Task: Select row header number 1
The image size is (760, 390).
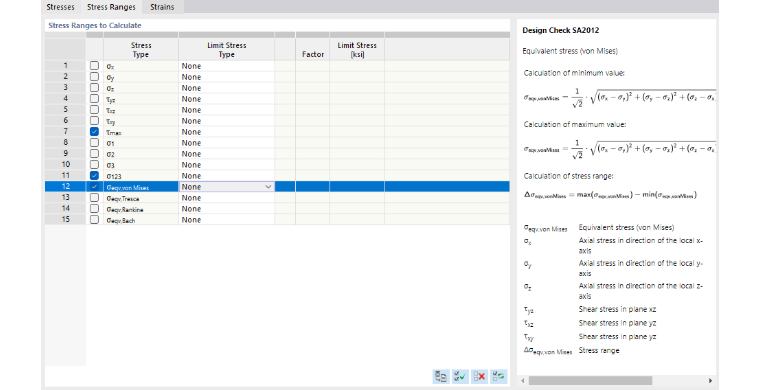Action: pos(65,65)
